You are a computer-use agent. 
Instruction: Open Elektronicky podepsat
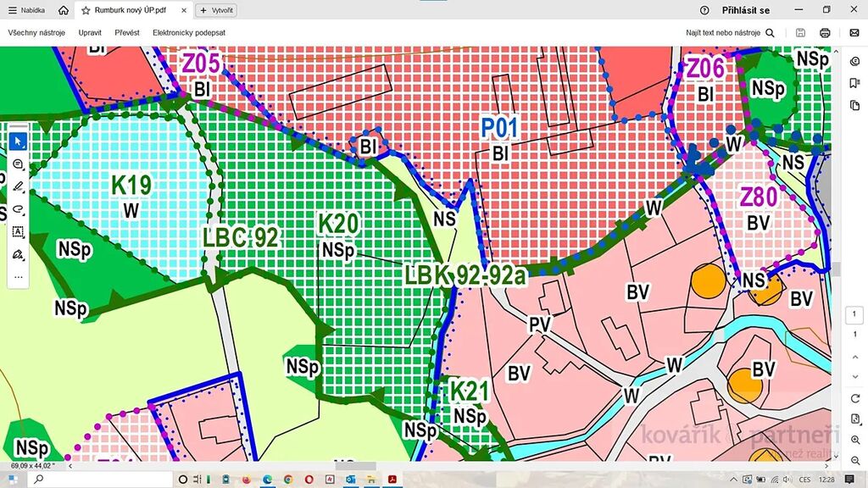click(189, 33)
